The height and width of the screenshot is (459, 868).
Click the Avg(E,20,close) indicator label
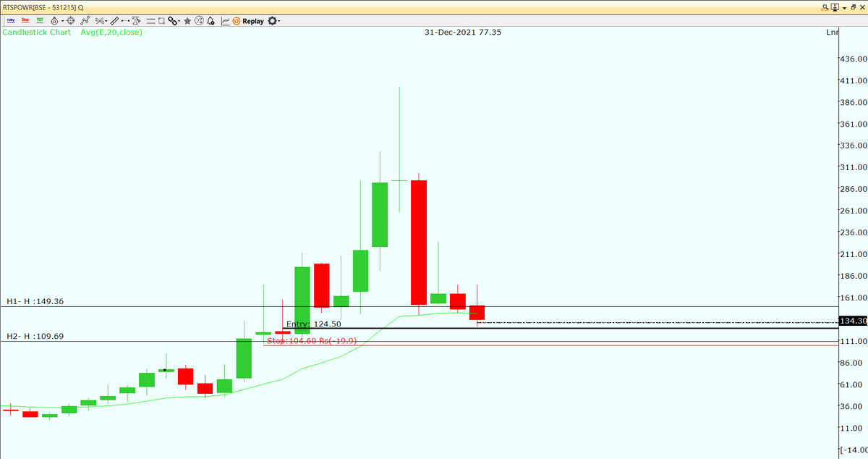pyautogui.click(x=111, y=32)
